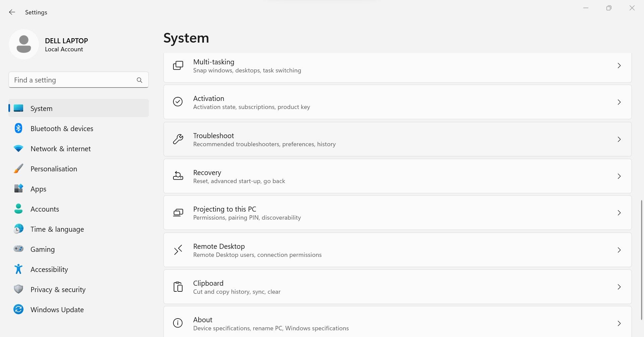This screenshot has width=644, height=337.
Task: Click the Clipboard icon
Action: point(178,287)
